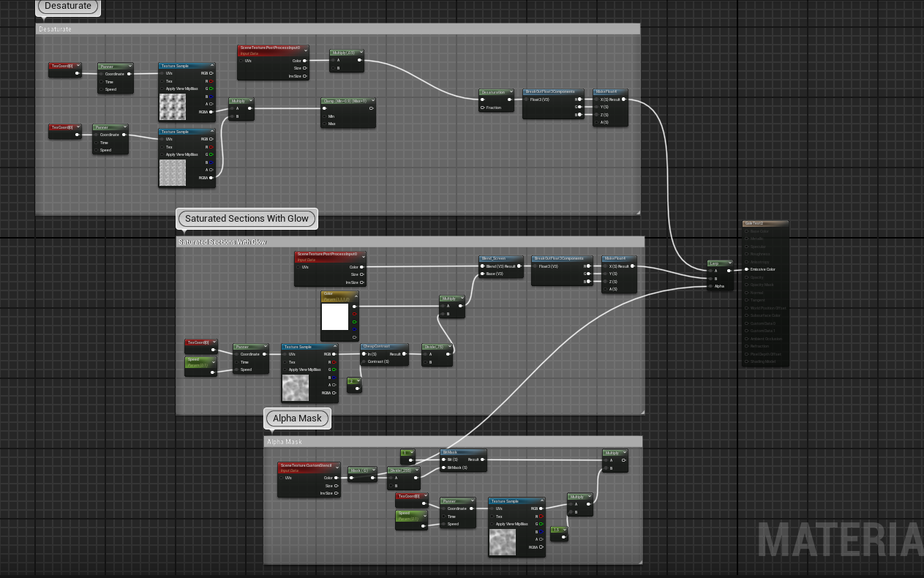
Task: Click the Emissive Color pin on output node
Action: (747, 269)
